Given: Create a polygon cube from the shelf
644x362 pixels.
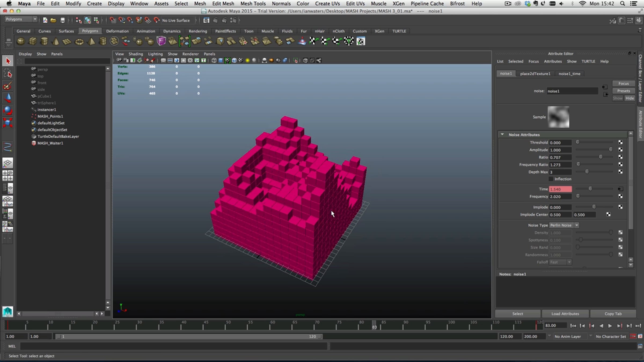Looking at the screenshot, I should click(33, 41).
